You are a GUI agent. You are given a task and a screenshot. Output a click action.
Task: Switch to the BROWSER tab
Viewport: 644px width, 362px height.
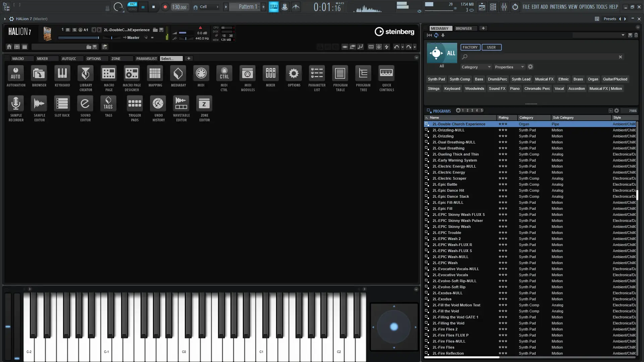[x=464, y=28]
